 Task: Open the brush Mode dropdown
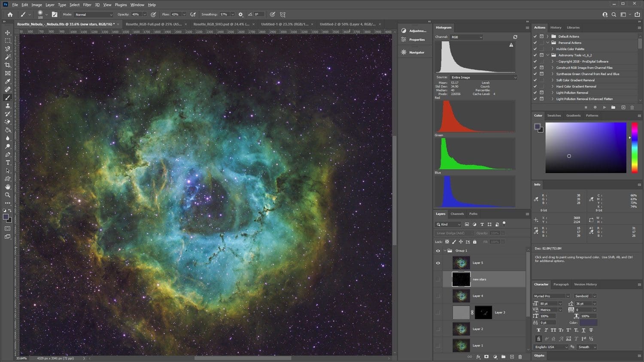point(94,15)
